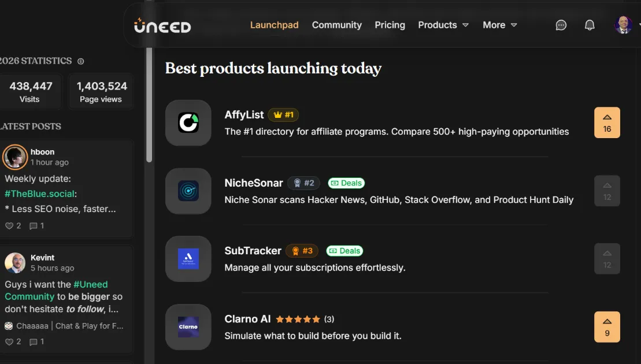Click the 1,403,524 Page views card
Viewport: 641px width, 364px height.
pyautogui.click(x=101, y=92)
